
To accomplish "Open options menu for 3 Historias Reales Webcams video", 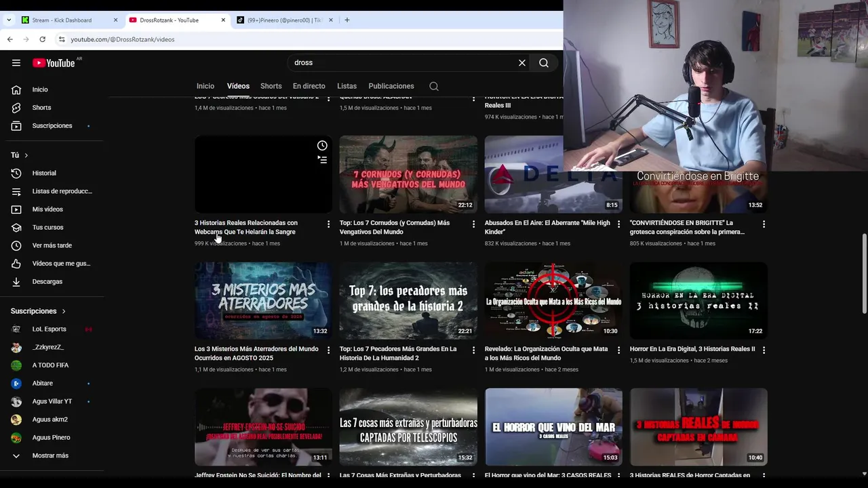I will point(328,224).
